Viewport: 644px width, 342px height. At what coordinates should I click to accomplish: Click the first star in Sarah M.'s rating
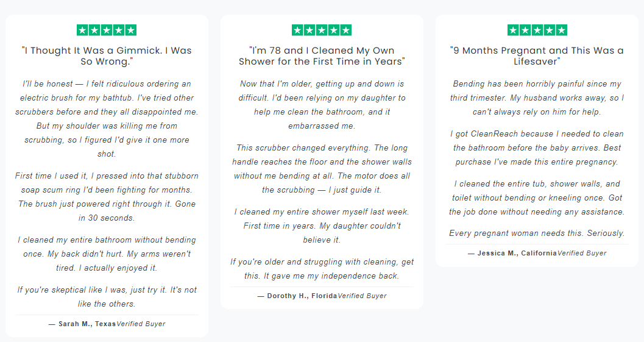coord(83,30)
